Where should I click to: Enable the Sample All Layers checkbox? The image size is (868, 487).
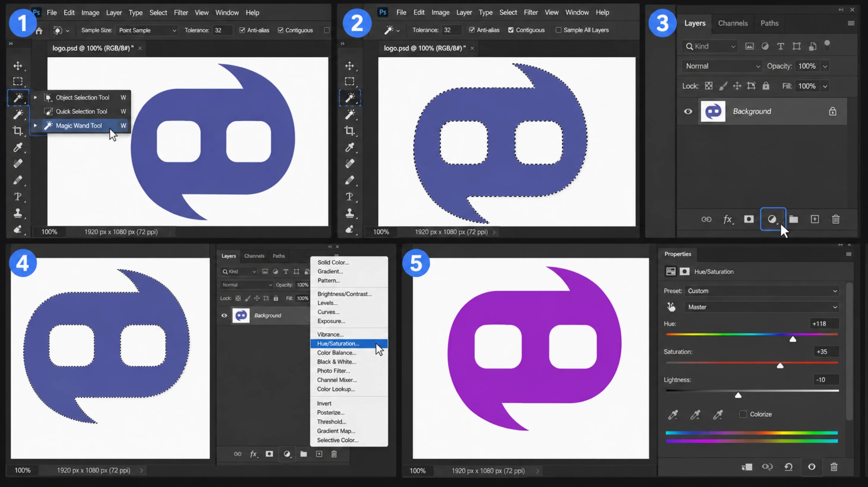pyautogui.click(x=558, y=30)
